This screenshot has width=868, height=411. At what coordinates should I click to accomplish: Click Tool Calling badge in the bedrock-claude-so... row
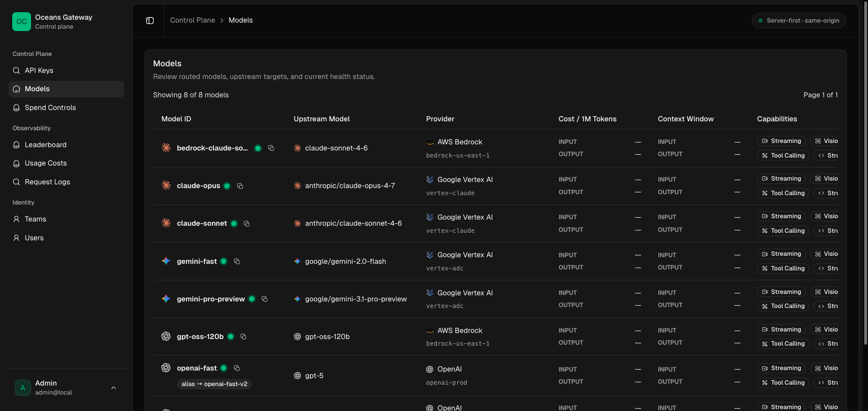tap(783, 156)
